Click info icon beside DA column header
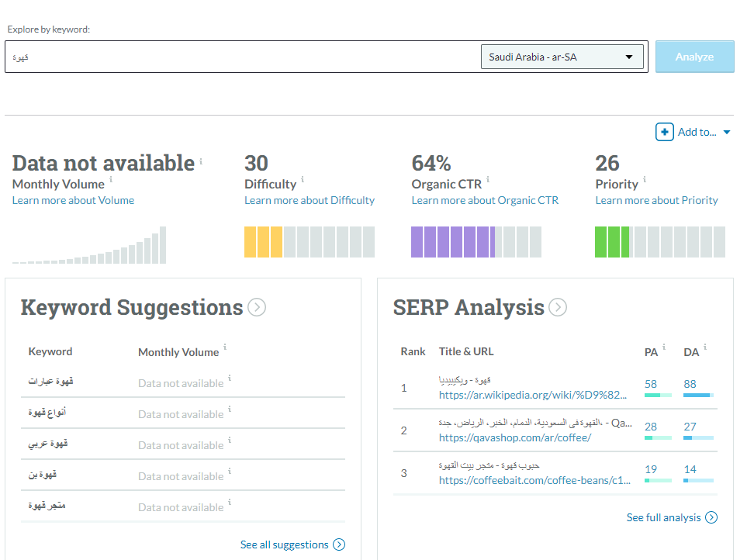Image resolution: width=754 pixels, height=560 pixels. click(705, 347)
